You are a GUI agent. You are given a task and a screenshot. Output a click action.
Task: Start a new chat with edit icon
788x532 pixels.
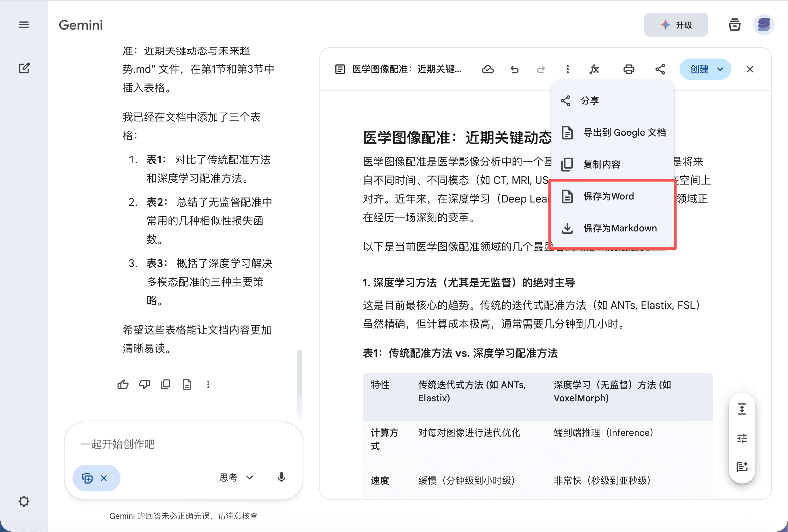pos(24,68)
